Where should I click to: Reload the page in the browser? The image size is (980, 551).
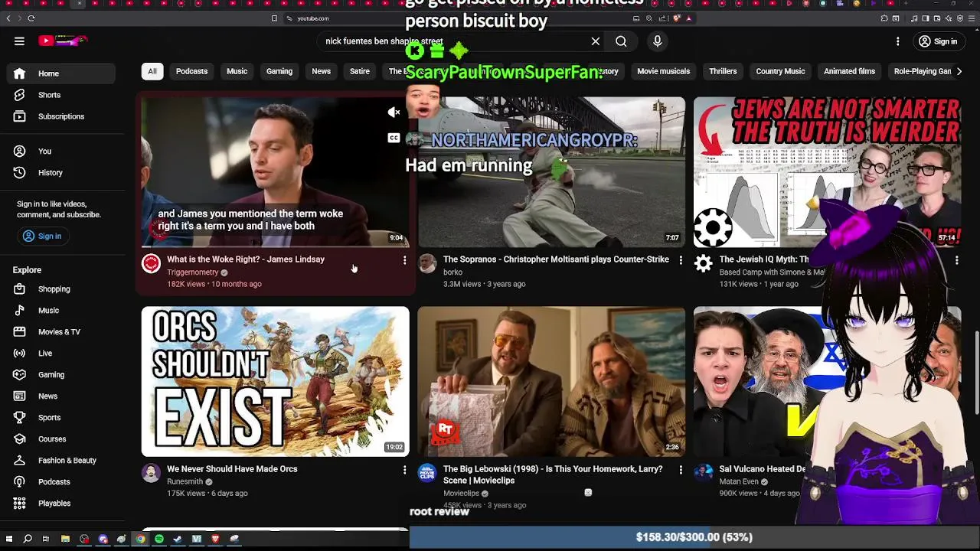[x=31, y=18]
